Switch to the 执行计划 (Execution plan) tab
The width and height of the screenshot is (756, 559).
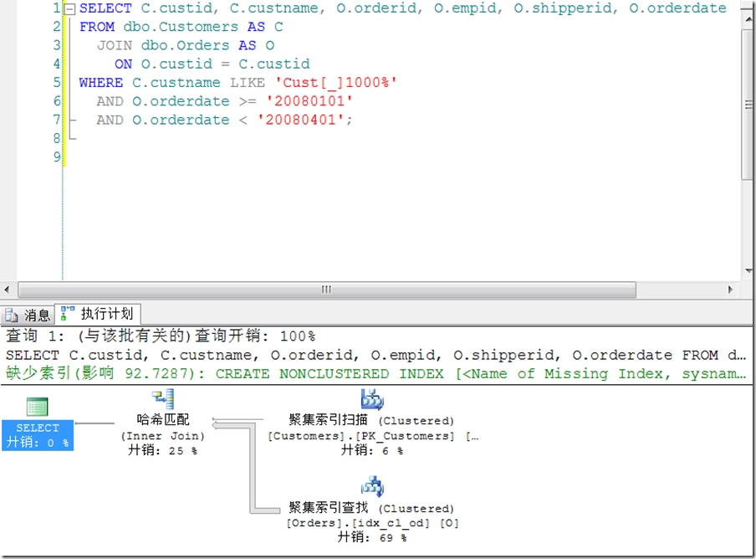[97, 314]
